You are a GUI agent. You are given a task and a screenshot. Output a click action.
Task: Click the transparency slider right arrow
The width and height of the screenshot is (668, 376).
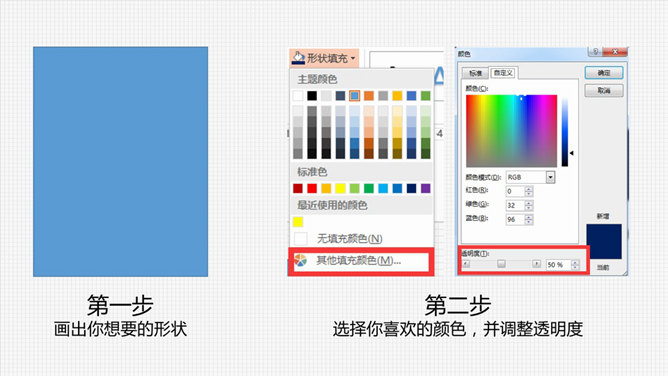(536, 264)
